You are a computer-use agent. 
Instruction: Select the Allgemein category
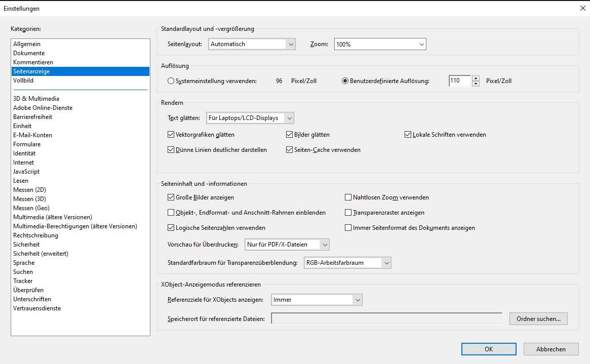tap(27, 44)
